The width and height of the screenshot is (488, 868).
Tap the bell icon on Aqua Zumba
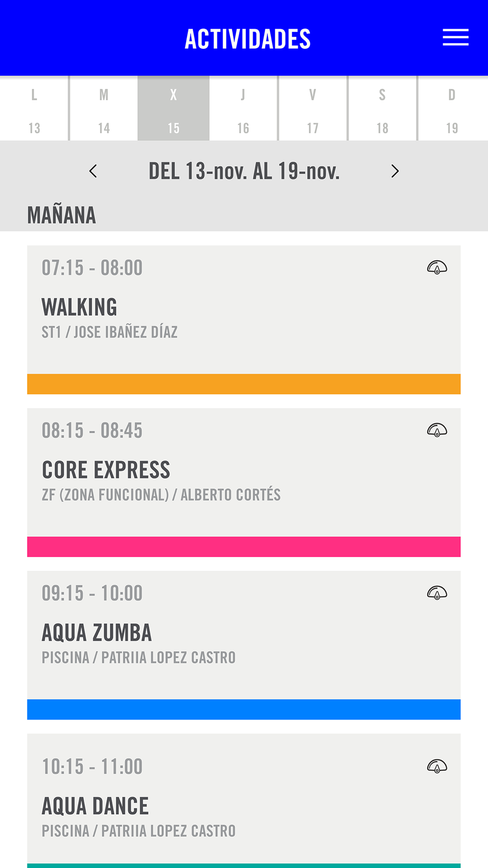tap(437, 593)
